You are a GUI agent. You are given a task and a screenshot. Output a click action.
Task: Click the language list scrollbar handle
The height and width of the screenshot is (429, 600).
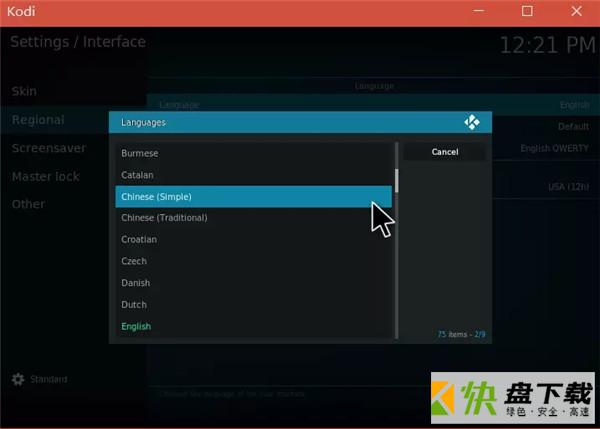(396, 180)
